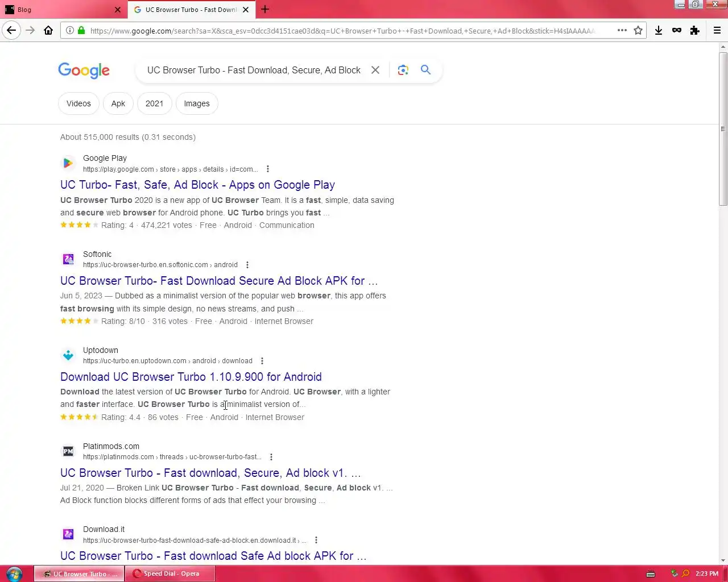Filter results by 2021
Screen dimensions: 728x582
tap(154, 103)
